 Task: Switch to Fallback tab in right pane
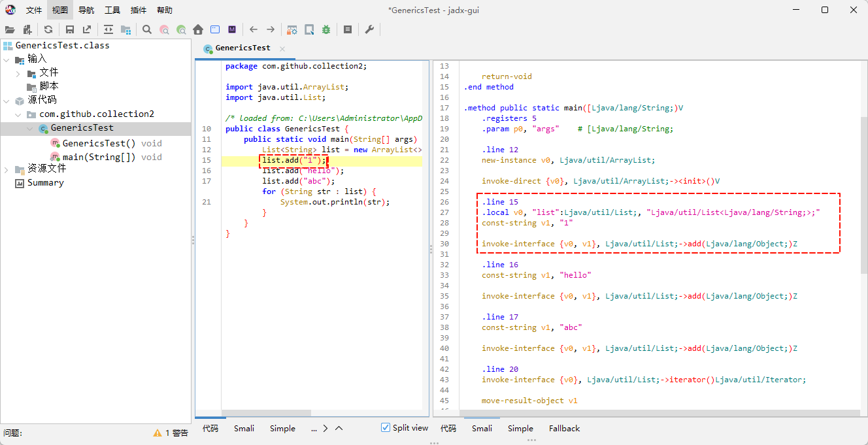coord(564,429)
